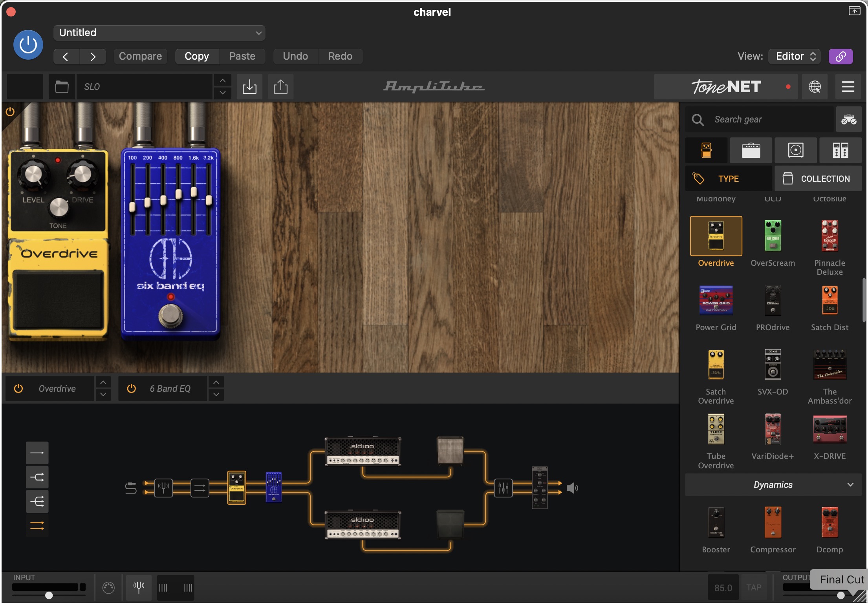868x603 pixels.
Task: Step SLO preset down arrow
Action: pos(222,93)
